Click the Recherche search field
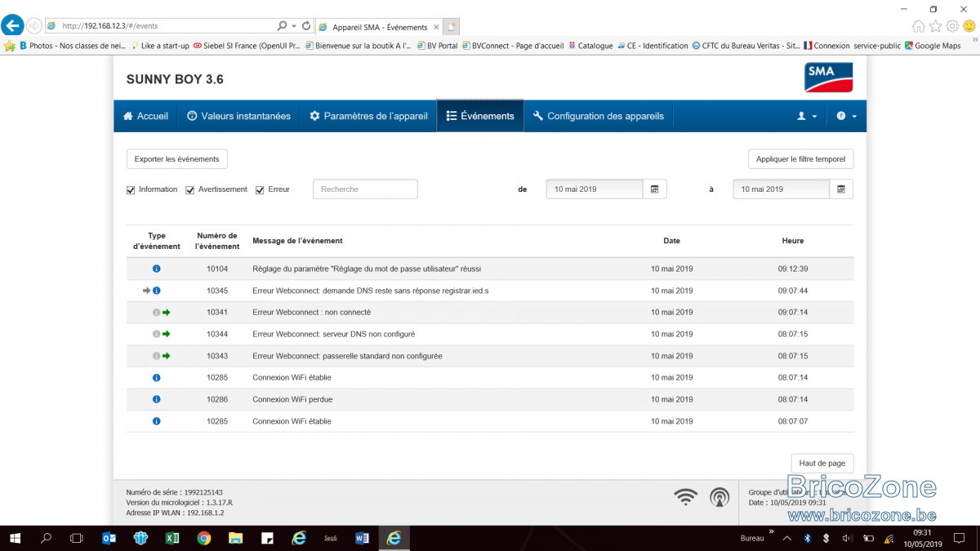The image size is (980, 551). (x=365, y=189)
